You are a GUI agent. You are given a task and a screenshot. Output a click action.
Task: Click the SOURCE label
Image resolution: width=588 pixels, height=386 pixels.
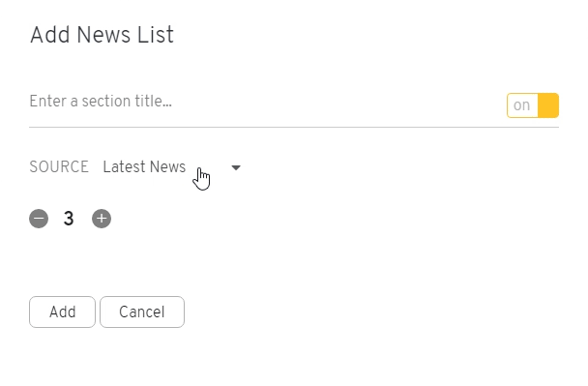click(x=59, y=167)
